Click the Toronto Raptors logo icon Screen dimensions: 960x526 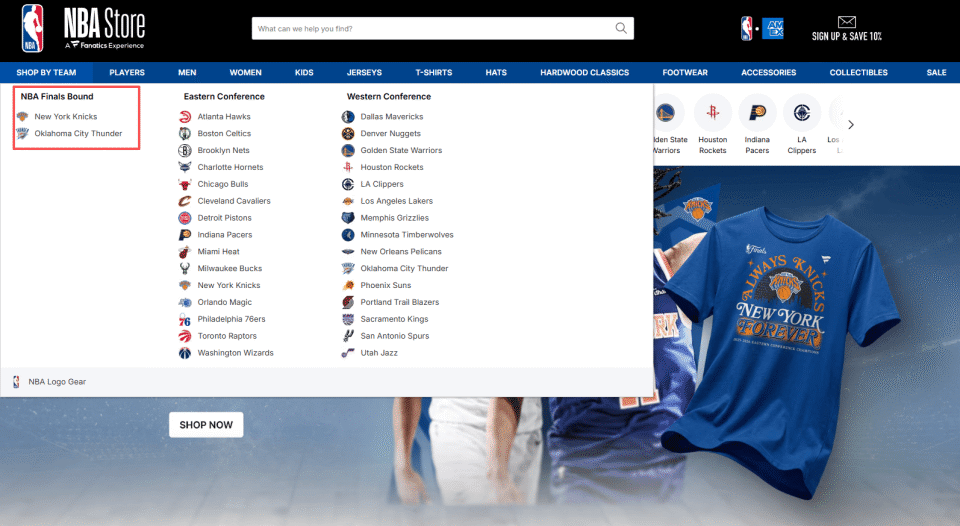184,336
